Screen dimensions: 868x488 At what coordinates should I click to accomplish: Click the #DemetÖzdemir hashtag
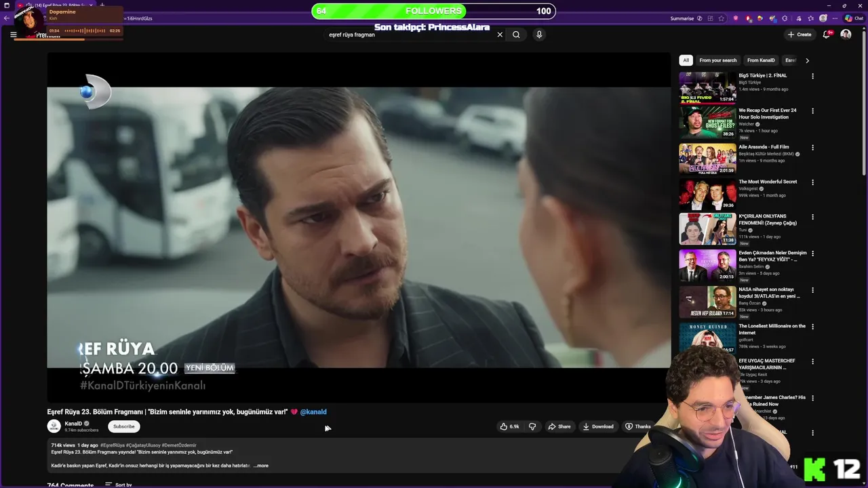(x=179, y=445)
